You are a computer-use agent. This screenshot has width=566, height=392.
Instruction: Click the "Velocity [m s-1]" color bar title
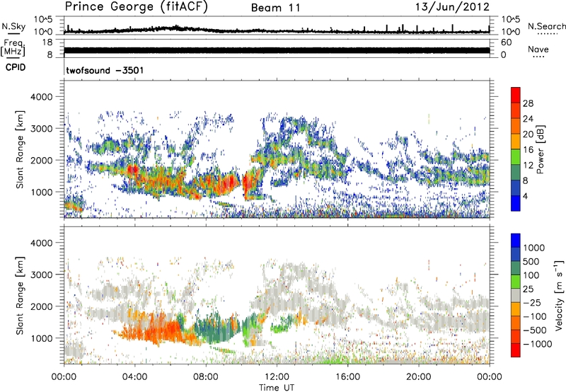559,295
